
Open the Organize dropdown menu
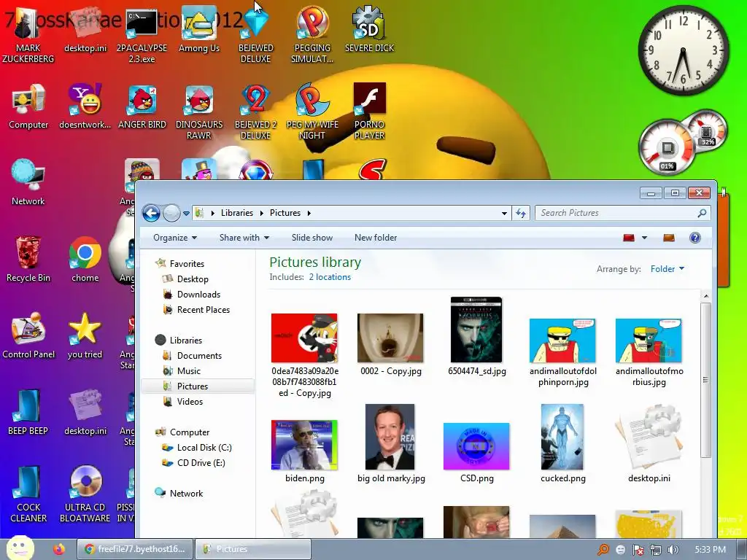175,238
